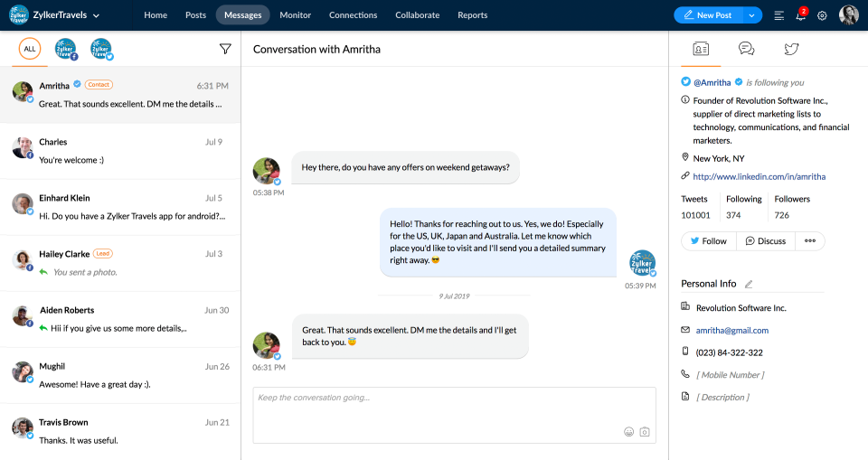Open Charles's conversation
The width and height of the screenshot is (868, 460).
[x=120, y=151]
